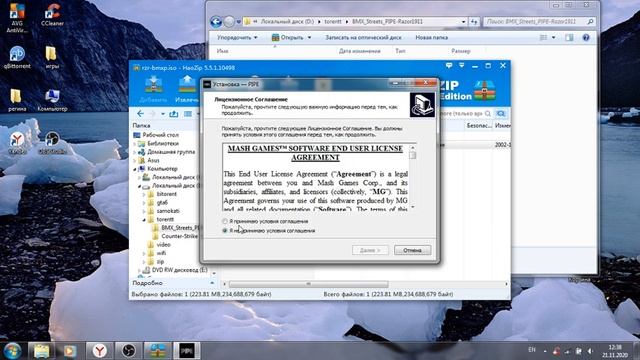
Task: Click the HaoZip feedback chat icon in title bar
Action: click(449, 65)
